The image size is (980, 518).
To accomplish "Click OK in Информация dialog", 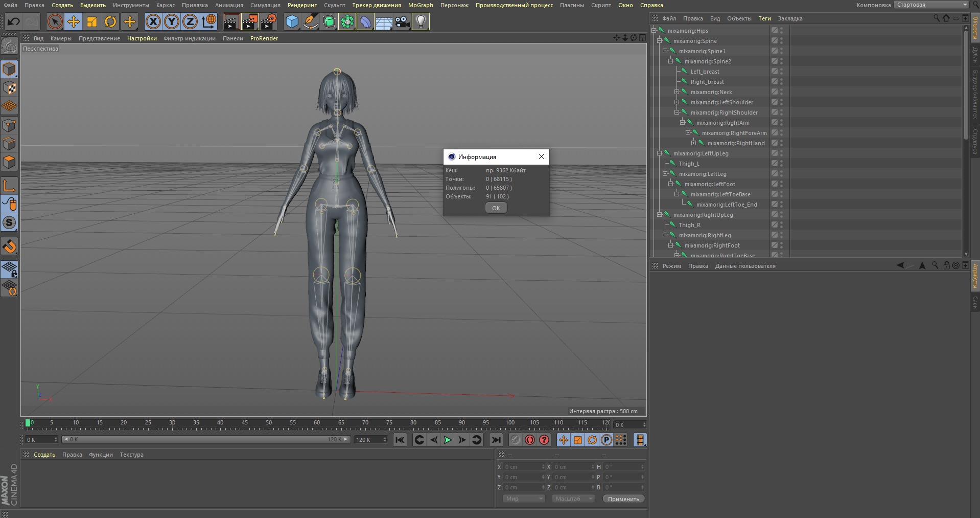I will click(496, 208).
